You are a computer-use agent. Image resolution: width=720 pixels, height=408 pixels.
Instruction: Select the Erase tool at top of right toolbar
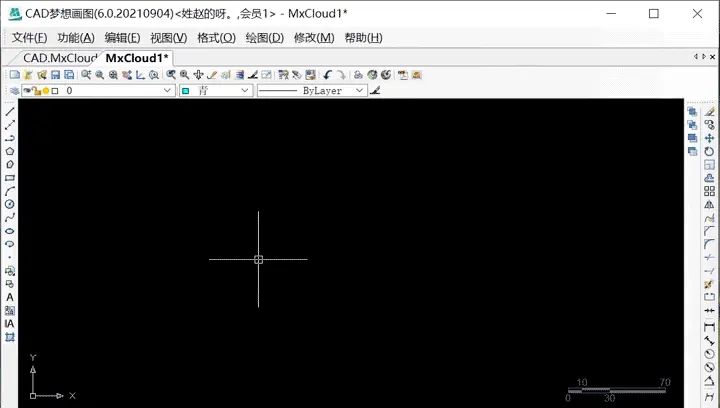tap(709, 112)
